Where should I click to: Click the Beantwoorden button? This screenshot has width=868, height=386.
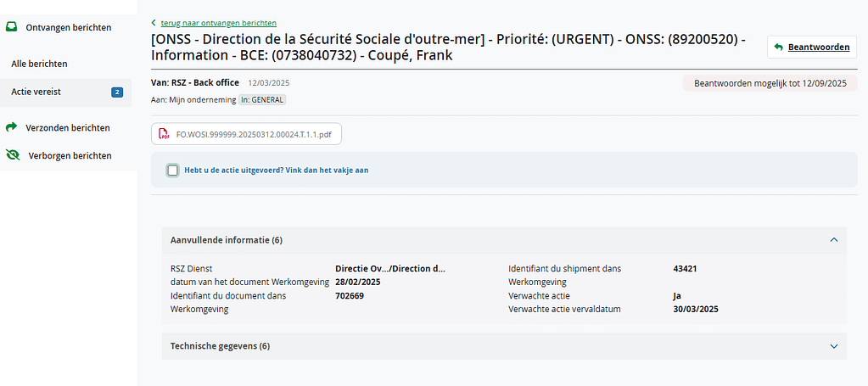click(x=812, y=47)
